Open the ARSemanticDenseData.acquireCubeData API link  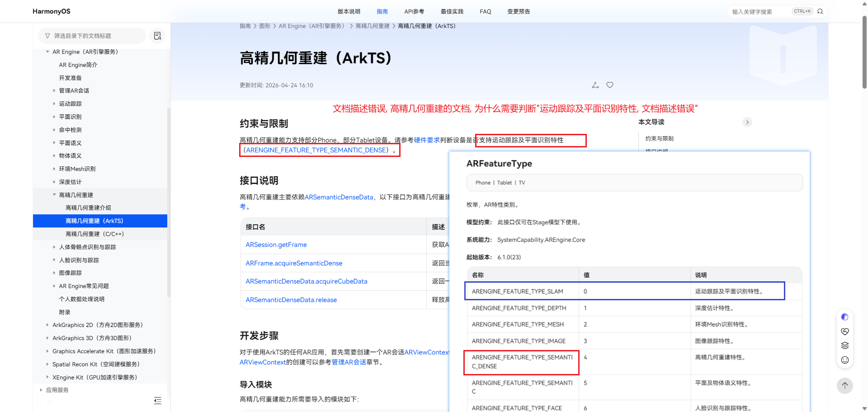307,281
